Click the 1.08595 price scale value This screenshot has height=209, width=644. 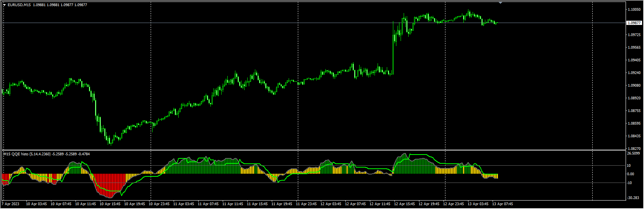click(x=634, y=123)
